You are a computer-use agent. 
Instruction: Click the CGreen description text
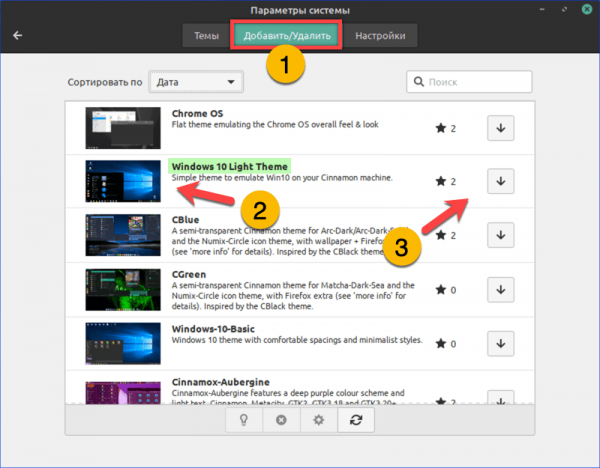pos(293,296)
